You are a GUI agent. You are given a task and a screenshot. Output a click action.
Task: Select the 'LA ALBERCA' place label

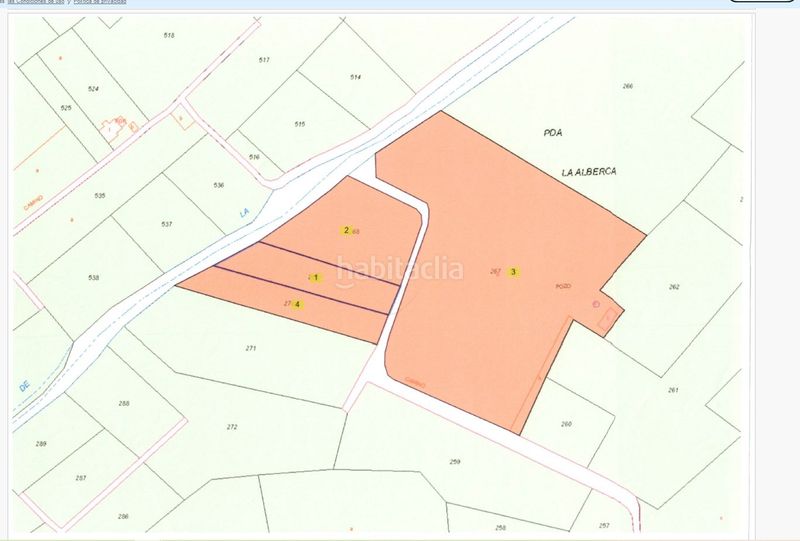(589, 172)
